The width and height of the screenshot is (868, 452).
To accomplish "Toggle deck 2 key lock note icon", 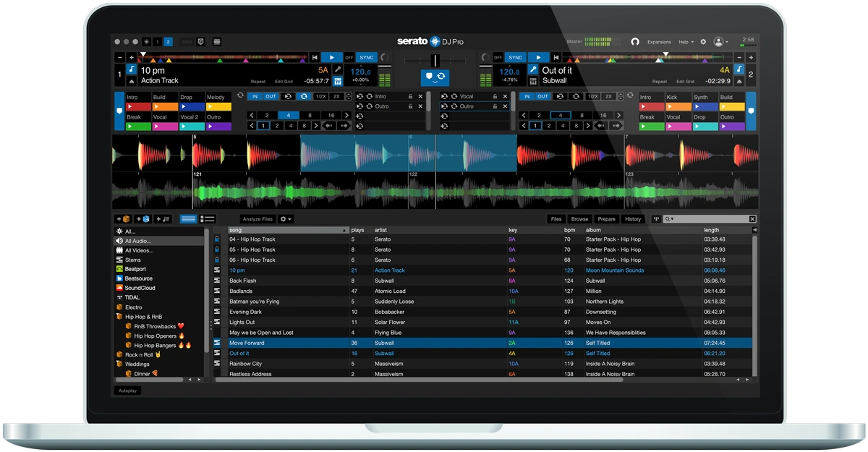I will coord(739,69).
